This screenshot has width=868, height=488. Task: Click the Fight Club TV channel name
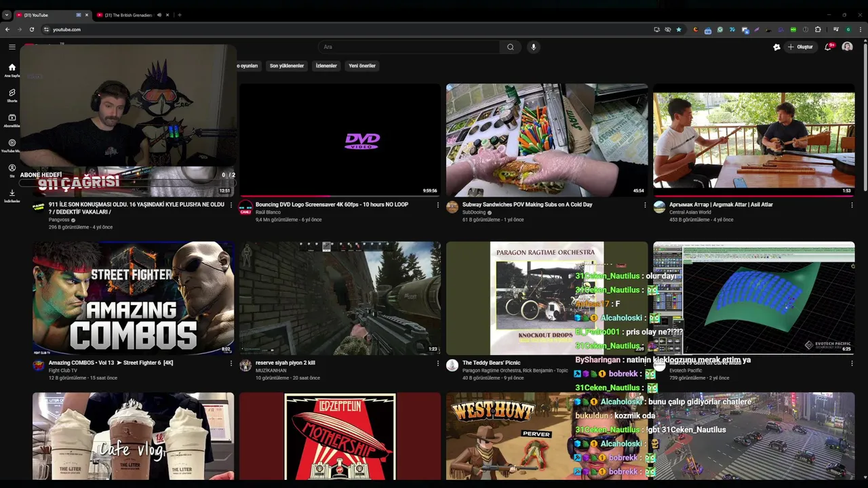pos(63,371)
